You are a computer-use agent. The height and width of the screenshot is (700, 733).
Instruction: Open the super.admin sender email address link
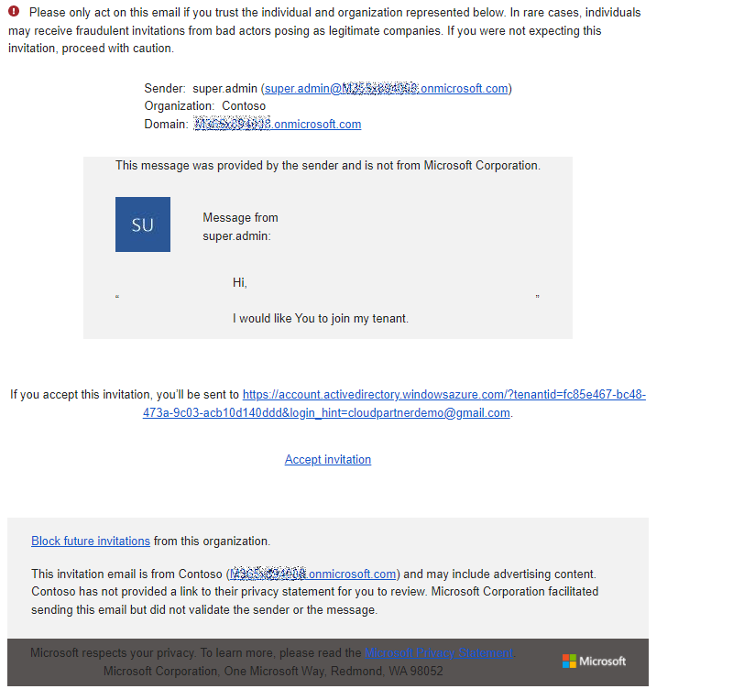(x=386, y=89)
